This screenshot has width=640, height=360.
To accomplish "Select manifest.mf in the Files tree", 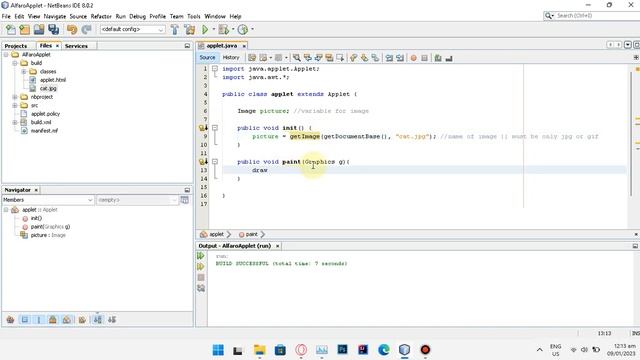I will (44, 131).
